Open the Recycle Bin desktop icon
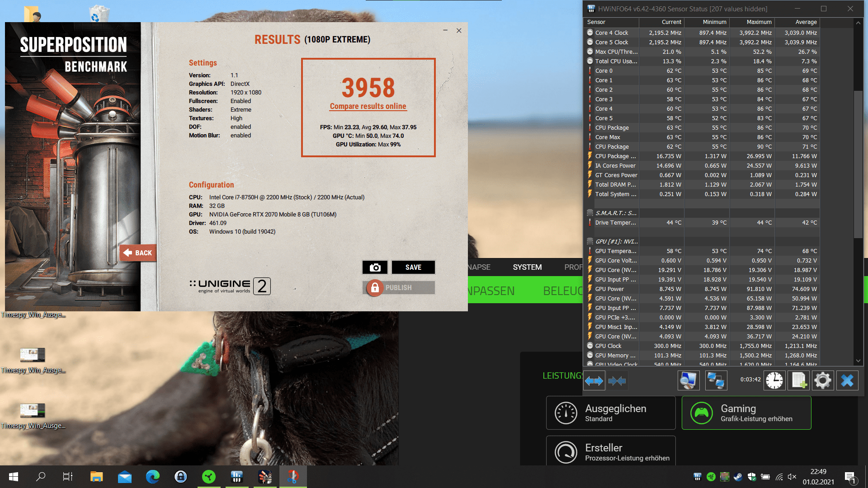The width and height of the screenshot is (868, 488). pyautogui.click(x=99, y=14)
